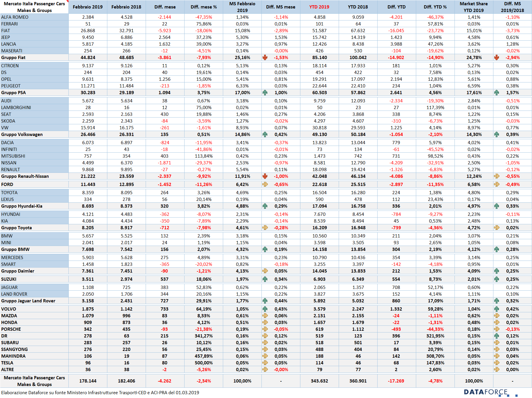Screen dimensions: 532x398
Task: Click the 'LEXUS' make cell
Action: [34, 199]
